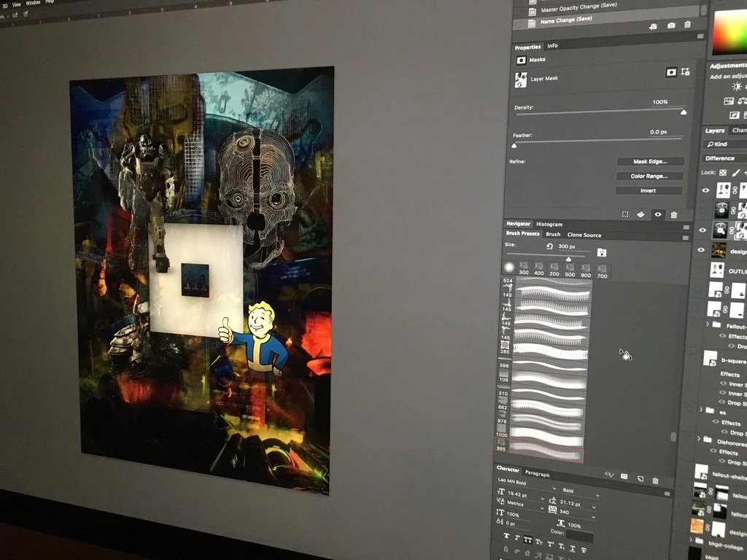
Task: Create new document from current state icon
Action: (653, 27)
